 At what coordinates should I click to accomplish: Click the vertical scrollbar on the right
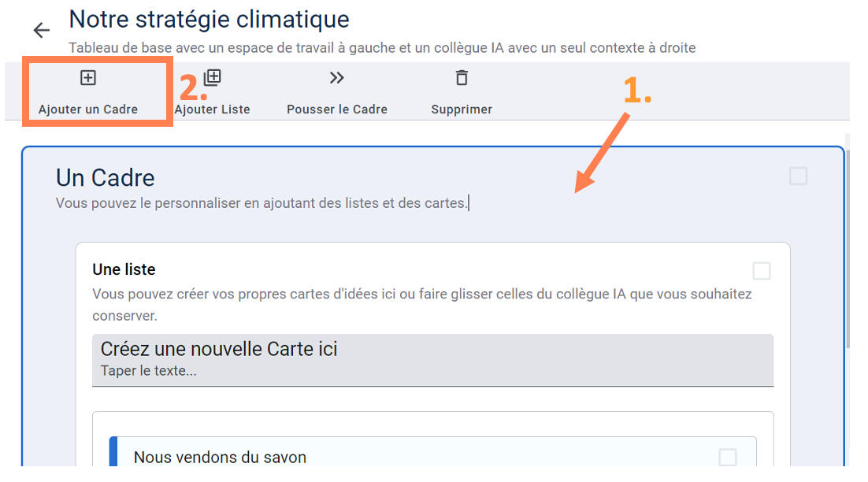(x=848, y=236)
